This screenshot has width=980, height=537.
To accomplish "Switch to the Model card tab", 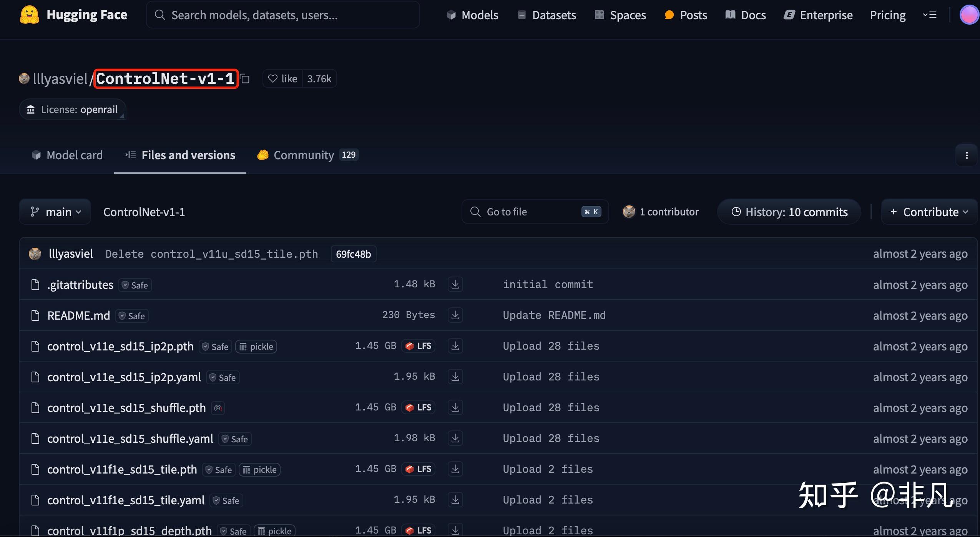I will [67, 155].
